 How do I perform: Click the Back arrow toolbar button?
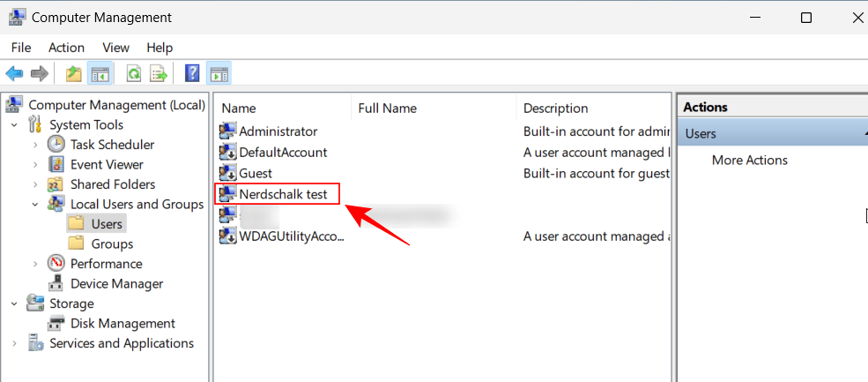[x=14, y=74]
